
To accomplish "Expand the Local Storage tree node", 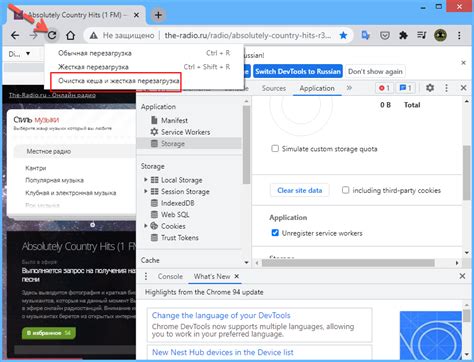I will 146,180.
